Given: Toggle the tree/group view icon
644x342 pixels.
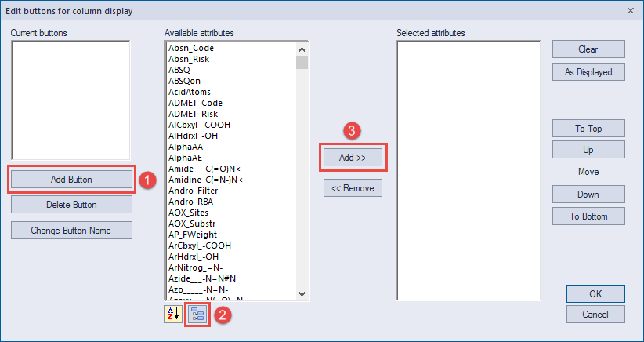Looking at the screenshot, I should [x=197, y=315].
